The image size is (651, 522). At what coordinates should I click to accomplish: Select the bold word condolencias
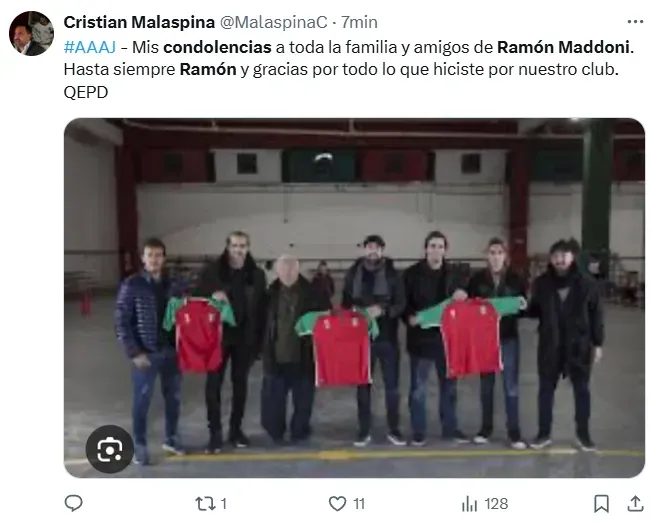[x=218, y=47]
